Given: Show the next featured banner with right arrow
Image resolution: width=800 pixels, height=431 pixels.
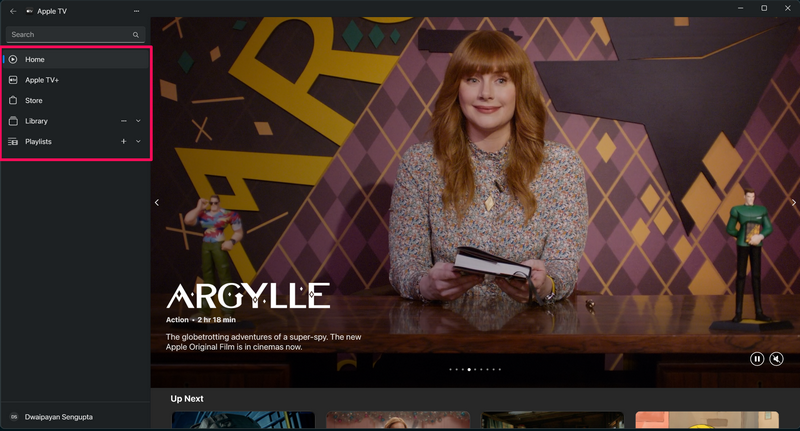Looking at the screenshot, I should [x=794, y=202].
